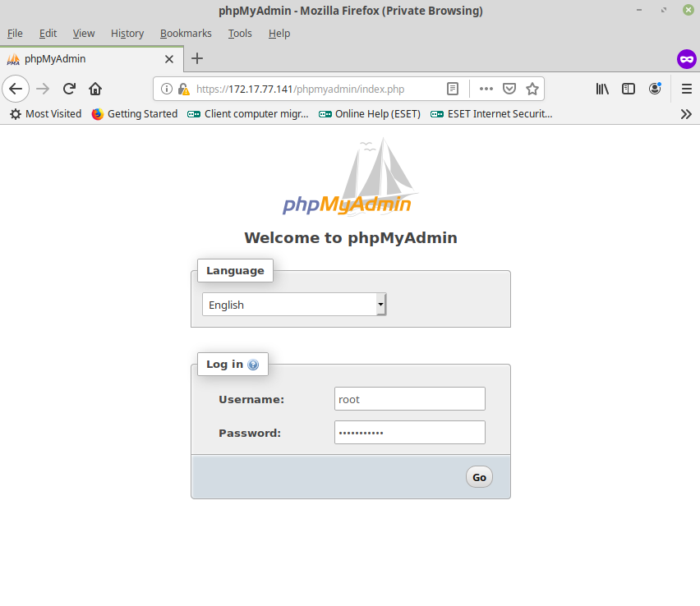Open Firefox Account avatar icon
The height and width of the screenshot is (606, 700).
(x=655, y=89)
